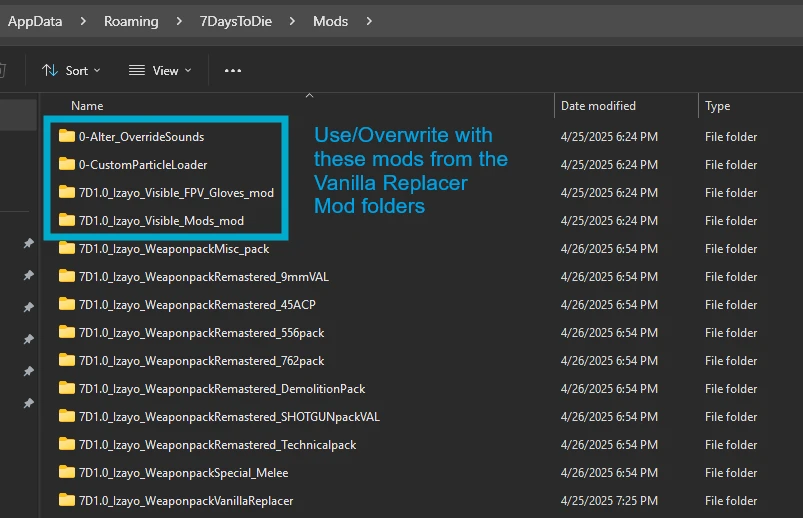Click 7D1.0_Izayo_WeaponpackRemastered_9mmVAL name
Screen dimensions: 803x518
[x=204, y=277]
